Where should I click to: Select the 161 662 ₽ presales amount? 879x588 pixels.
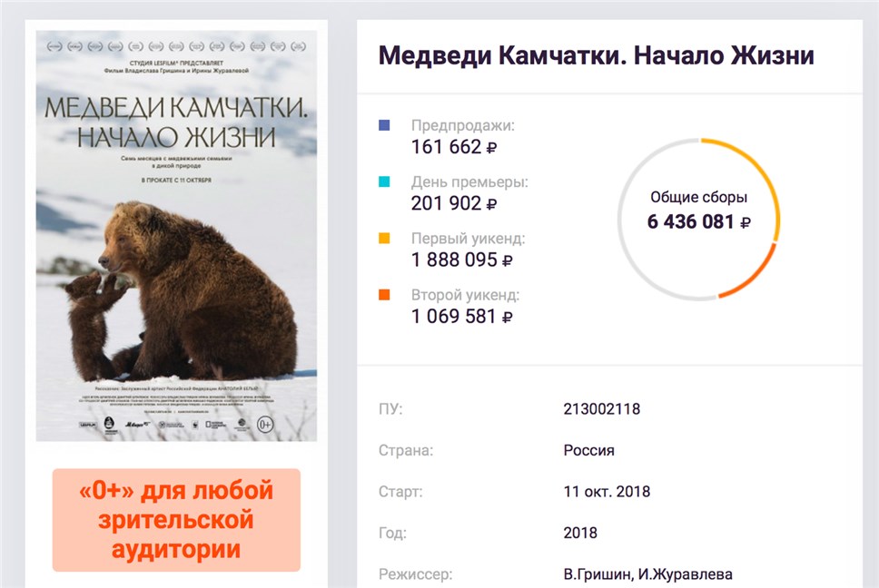[454, 147]
